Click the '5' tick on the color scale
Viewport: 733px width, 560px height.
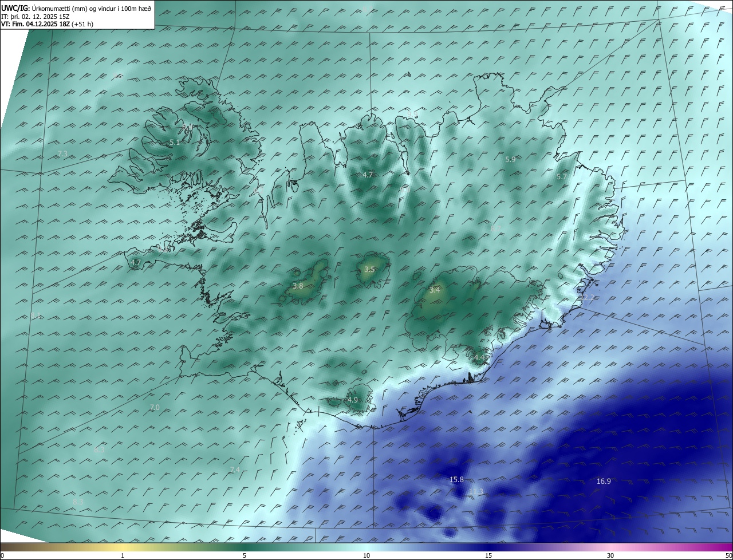pos(245,555)
